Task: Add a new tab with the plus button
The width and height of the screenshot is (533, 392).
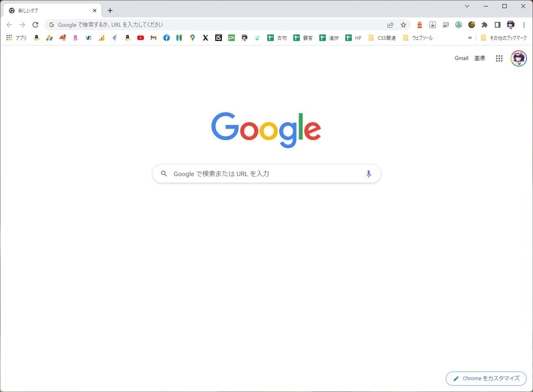Action: [110, 11]
